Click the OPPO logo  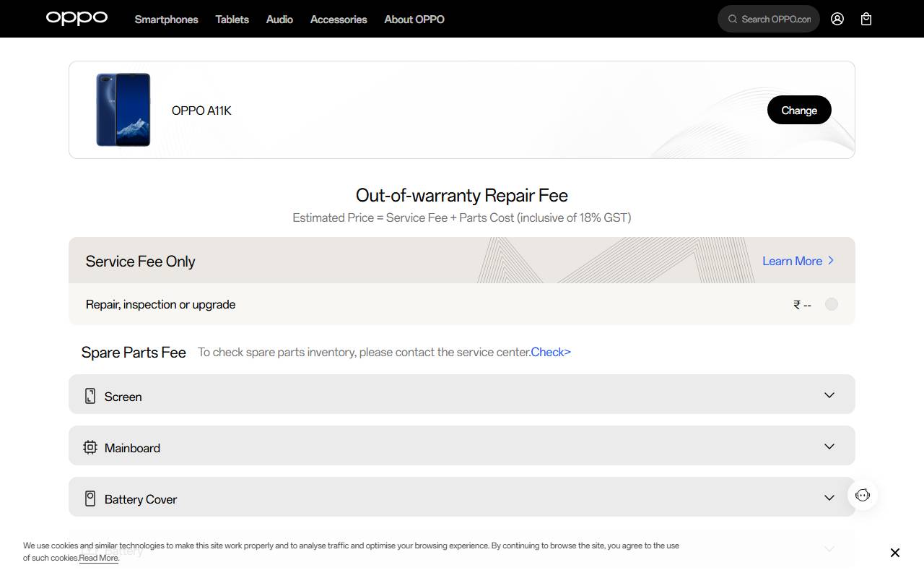pos(77,18)
